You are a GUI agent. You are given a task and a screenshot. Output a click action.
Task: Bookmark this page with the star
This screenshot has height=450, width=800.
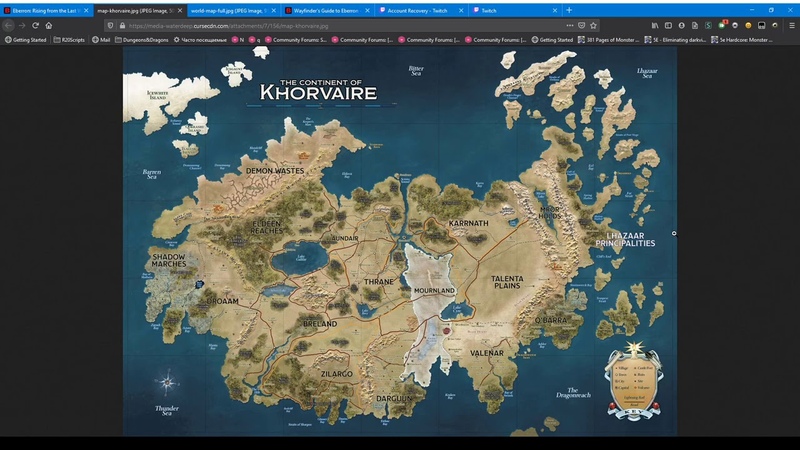point(593,26)
